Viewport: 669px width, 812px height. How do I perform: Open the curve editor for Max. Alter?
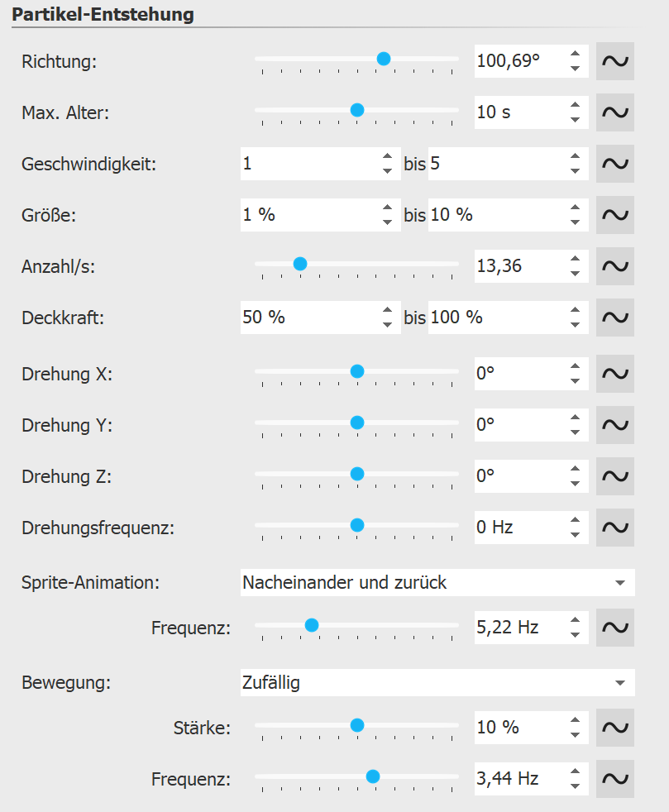[614, 112]
